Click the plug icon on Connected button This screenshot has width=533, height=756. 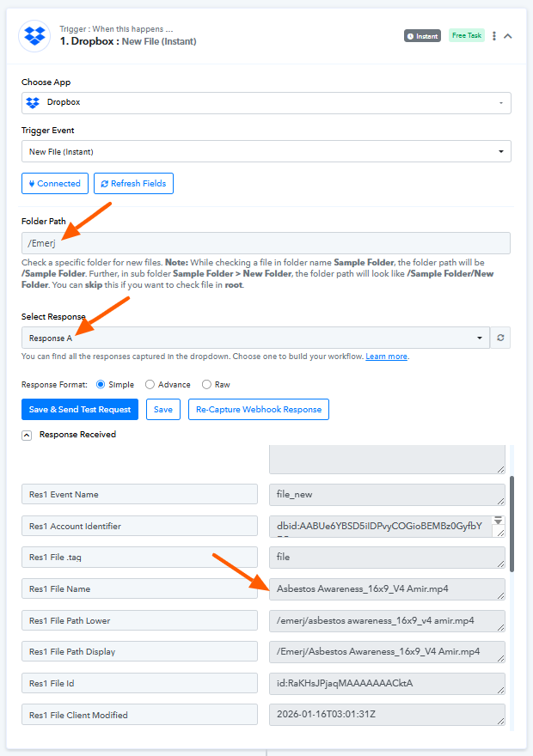coord(32,183)
